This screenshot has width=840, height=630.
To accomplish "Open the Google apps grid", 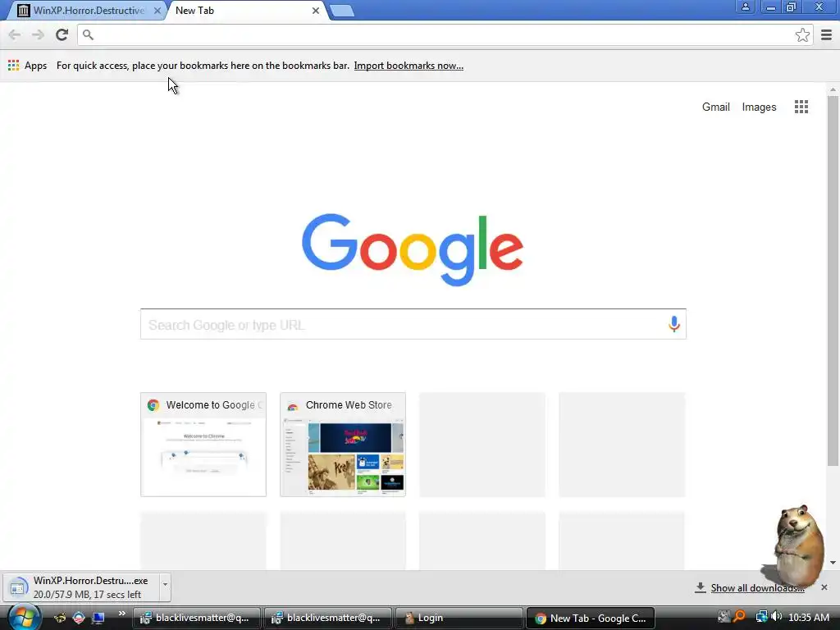I will click(x=801, y=107).
